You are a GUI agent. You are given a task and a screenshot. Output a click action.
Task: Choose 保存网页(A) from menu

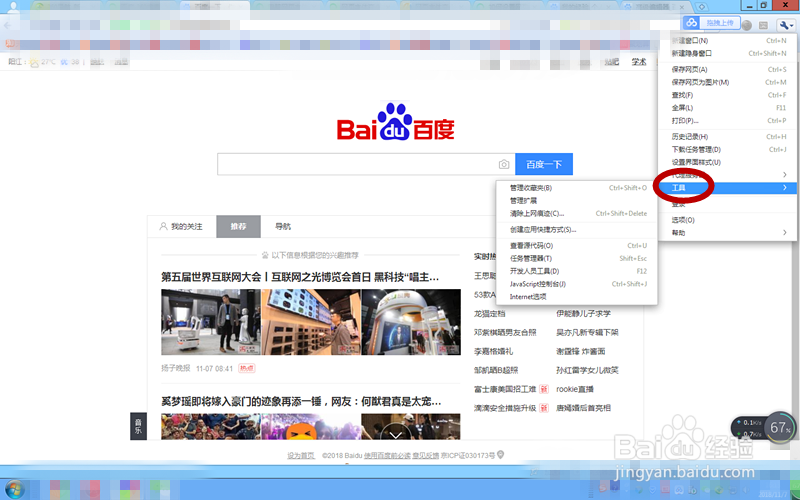point(729,69)
